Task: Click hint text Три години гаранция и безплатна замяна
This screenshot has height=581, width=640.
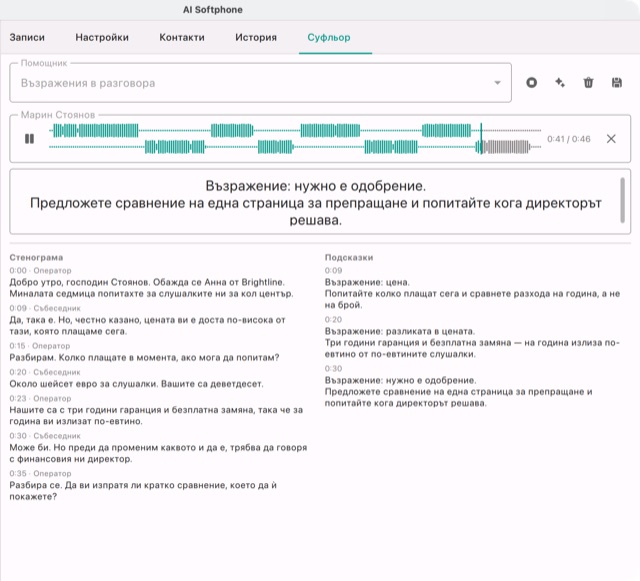Action: point(472,348)
